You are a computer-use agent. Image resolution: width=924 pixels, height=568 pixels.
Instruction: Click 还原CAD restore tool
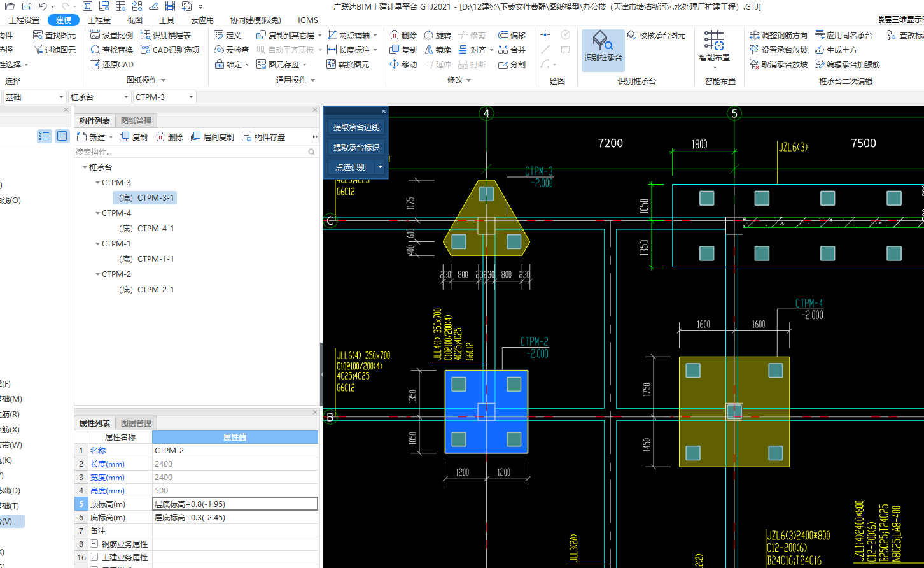pos(112,64)
